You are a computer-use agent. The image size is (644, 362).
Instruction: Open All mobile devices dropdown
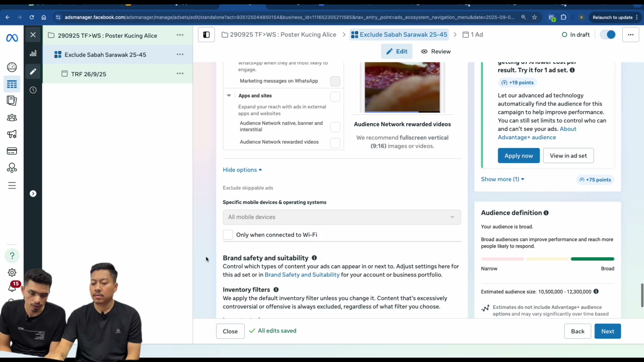[x=342, y=217]
